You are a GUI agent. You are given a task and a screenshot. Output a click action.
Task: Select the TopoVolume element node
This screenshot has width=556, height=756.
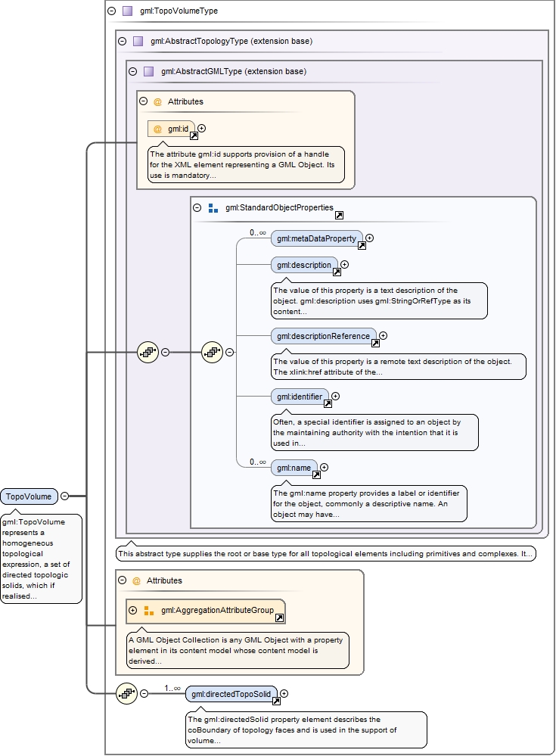[29, 496]
